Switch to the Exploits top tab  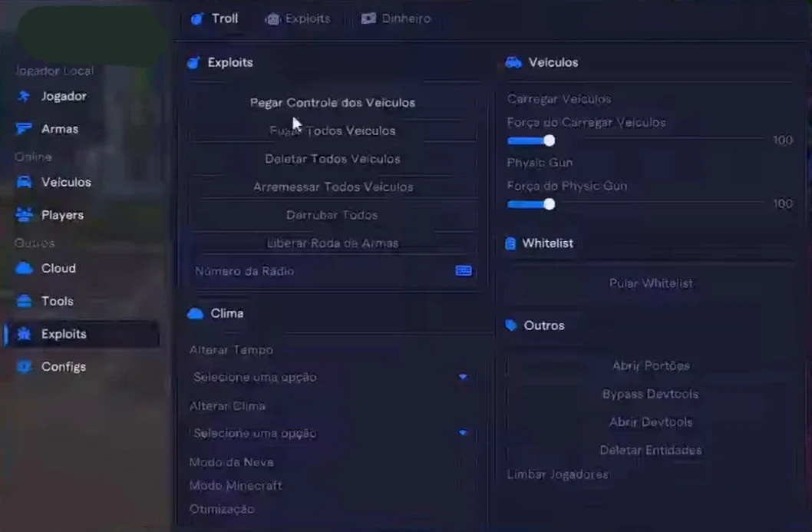[298, 18]
